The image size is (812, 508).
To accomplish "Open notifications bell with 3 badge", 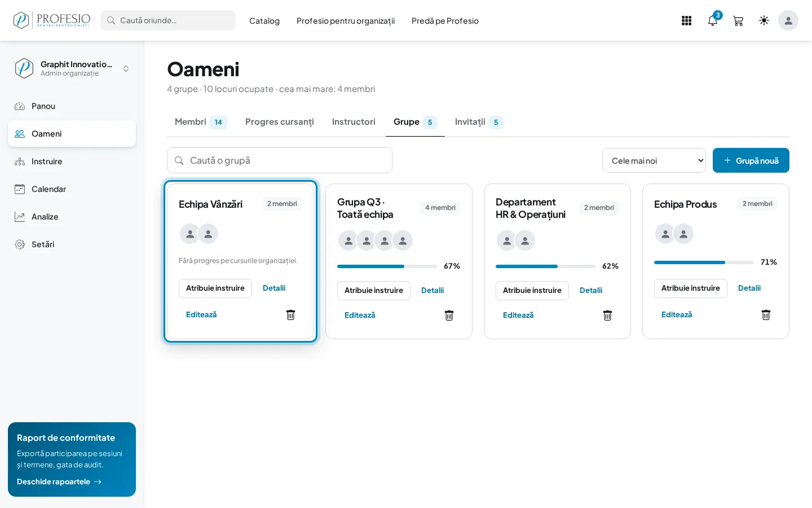I will coord(713,21).
